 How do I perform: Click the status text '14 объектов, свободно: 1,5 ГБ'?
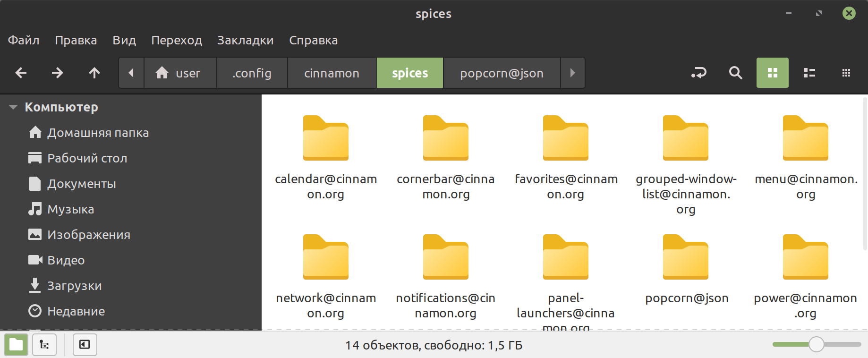[x=434, y=345]
